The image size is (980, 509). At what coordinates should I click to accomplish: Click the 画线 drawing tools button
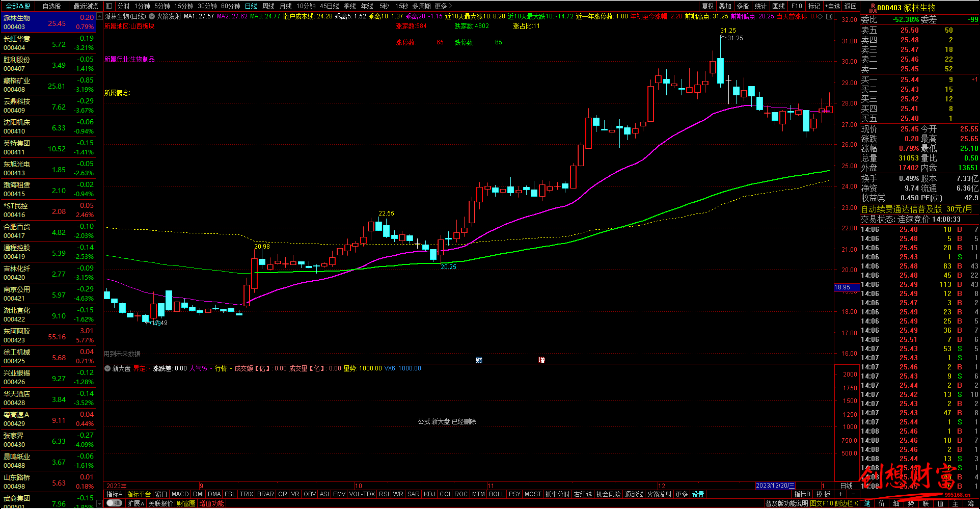(x=779, y=6)
